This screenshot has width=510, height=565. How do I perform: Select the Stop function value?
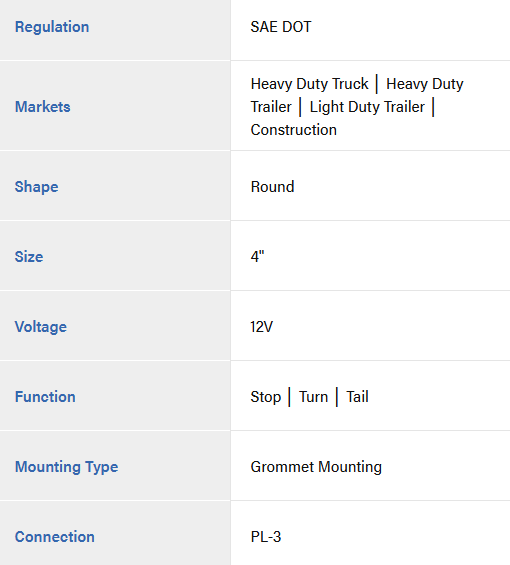point(266,397)
